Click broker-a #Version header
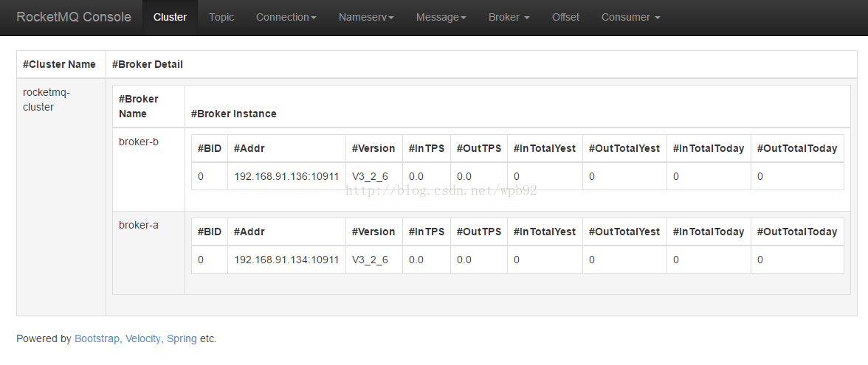This screenshot has width=868, height=365. [373, 232]
